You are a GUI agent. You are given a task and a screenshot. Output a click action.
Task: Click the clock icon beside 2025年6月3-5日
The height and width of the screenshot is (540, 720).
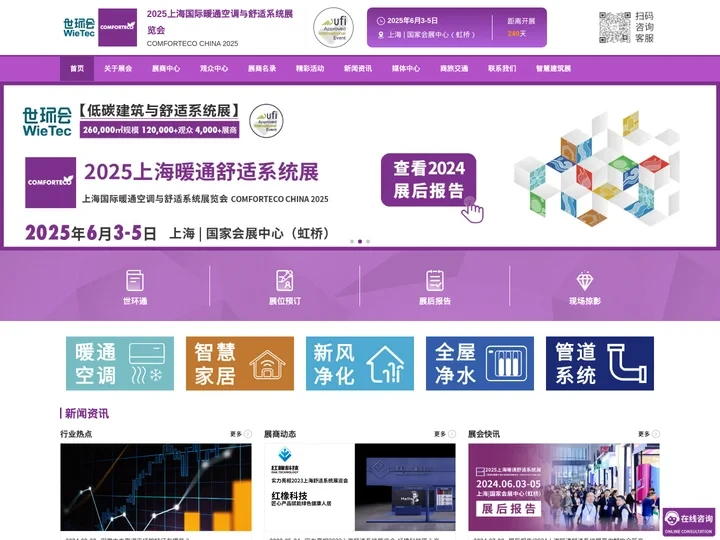point(381,21)
